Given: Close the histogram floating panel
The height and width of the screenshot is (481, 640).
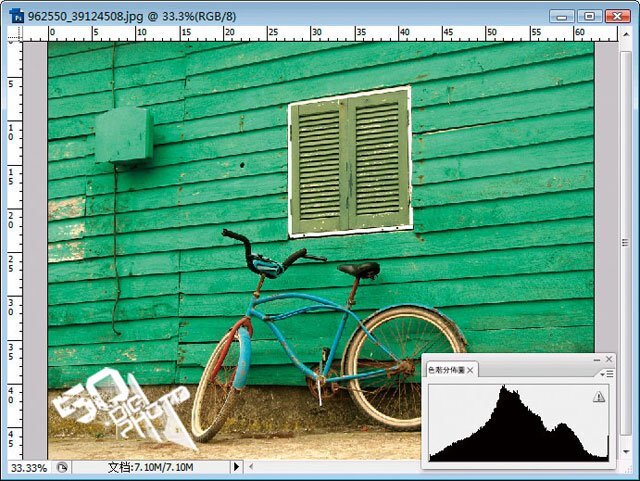Looking at the screenshot, I should [608, 358].
